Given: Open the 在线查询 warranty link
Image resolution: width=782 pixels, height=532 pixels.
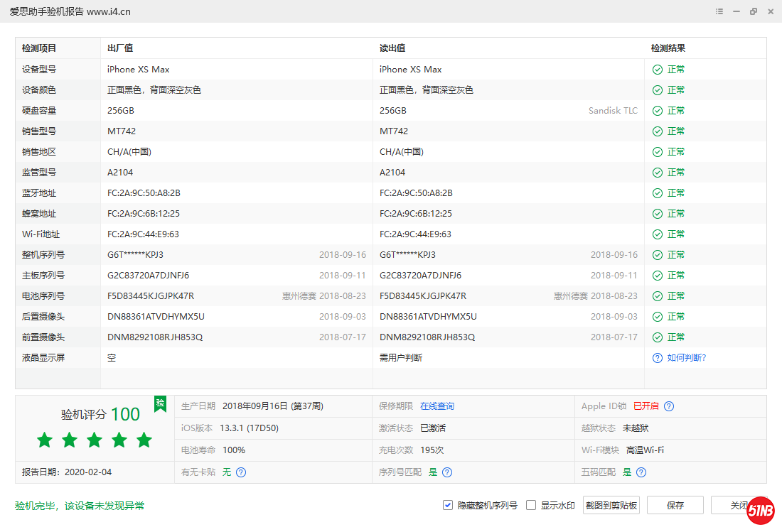Looking at the screenshot, I should point(436,406).
